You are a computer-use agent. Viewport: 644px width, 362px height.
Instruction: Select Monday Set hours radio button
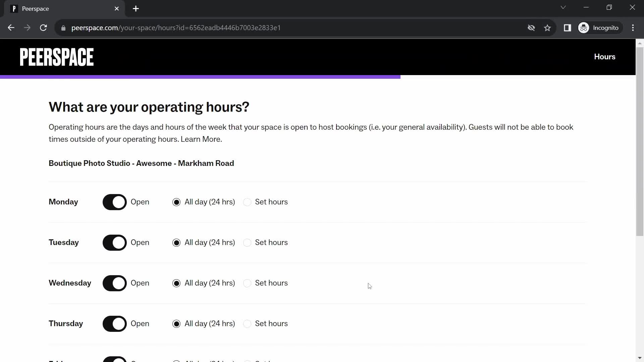pos(247,202)
